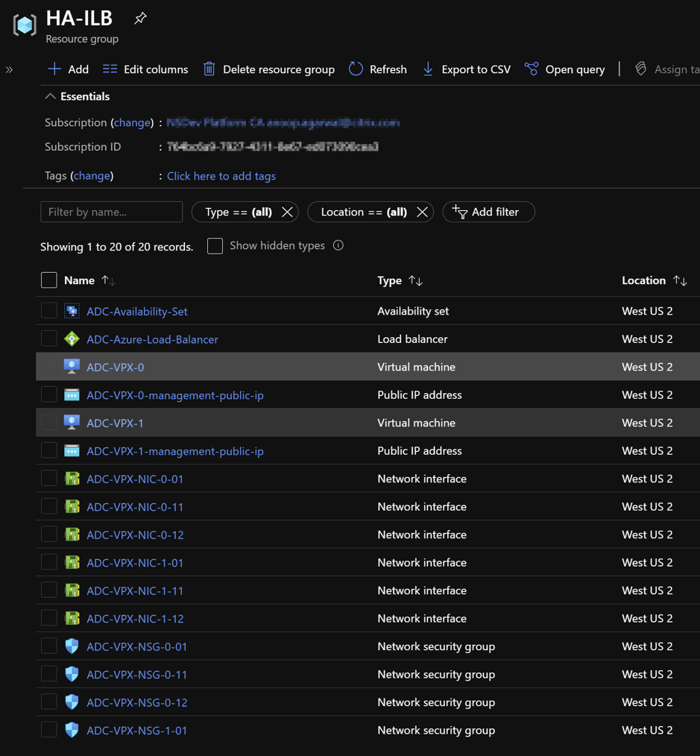Check the select-all checkbox in the header
This screenshot has width=700, height=756.
pos(49,280)
